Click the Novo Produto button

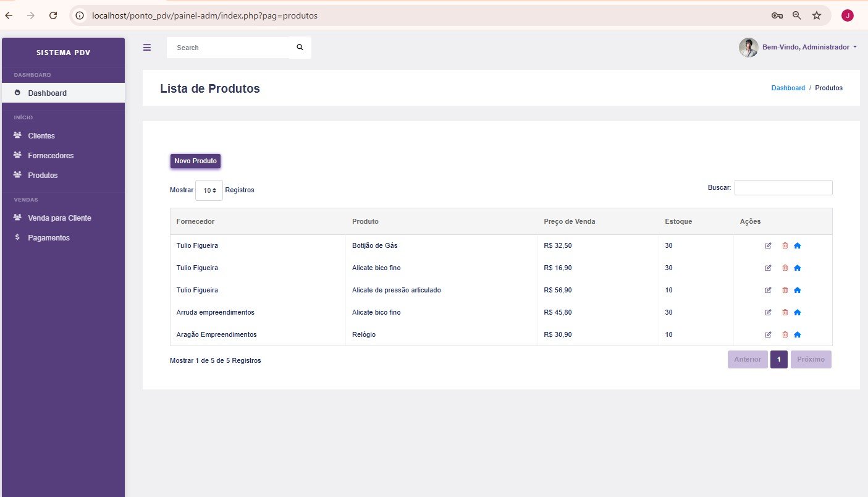pyautogui.click(x=195, y=161)
